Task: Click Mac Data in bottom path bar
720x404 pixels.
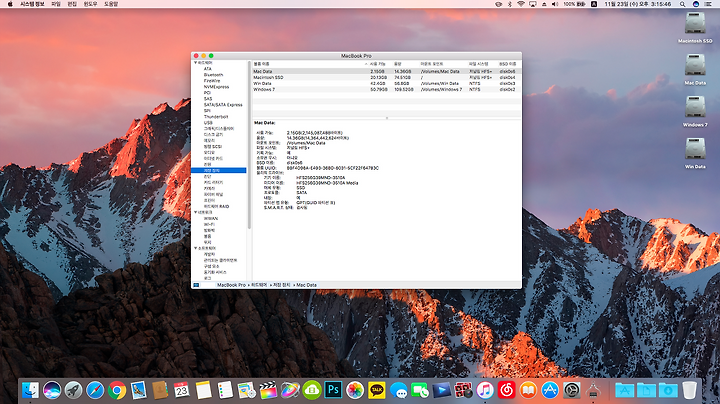Action: (x=306, y=285)
